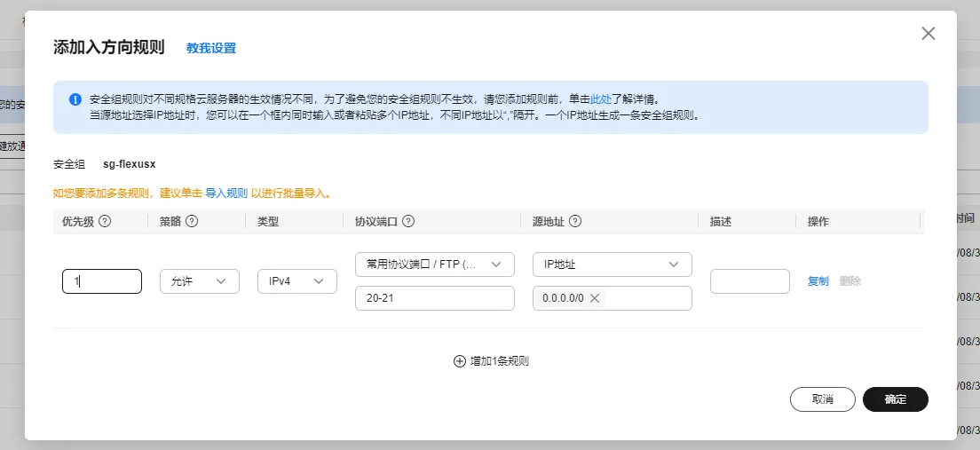Expand the protocol port FTP dropdown
The width and height of the screenshot is (980, 450).
point(434,264)
